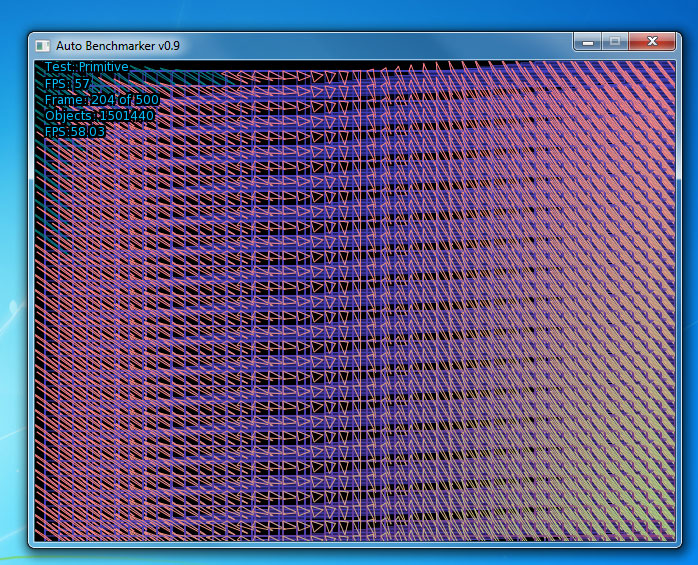Click the bottom-left corner of the render canvas
Viewport: 698px width, 565px height.
coord(40,534)
